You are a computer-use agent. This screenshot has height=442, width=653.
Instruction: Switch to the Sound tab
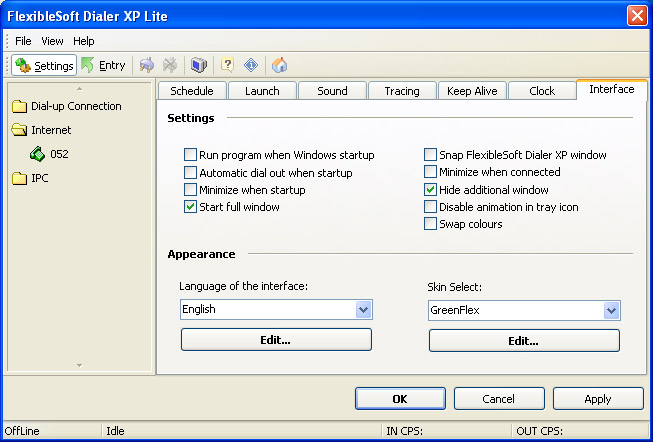(332, 91)
